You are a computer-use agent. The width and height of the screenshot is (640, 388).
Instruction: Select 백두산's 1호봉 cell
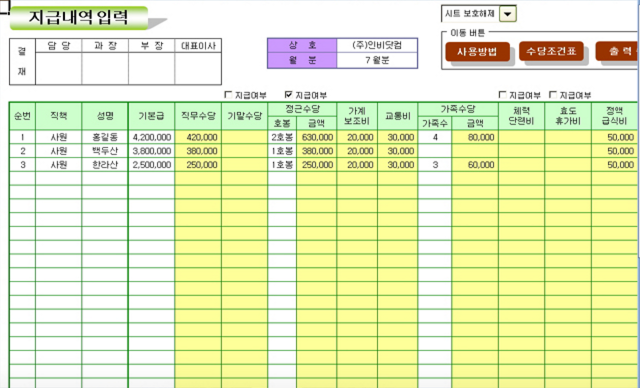coord(282,151)
